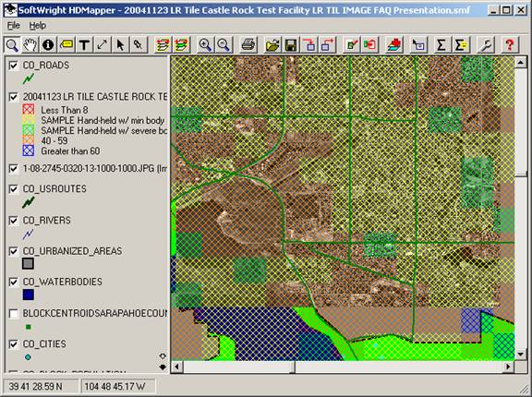Click the red-green document swap icon
Image resolution: width=532 pixels, height=397 pixels.
[x=369, y=44]
